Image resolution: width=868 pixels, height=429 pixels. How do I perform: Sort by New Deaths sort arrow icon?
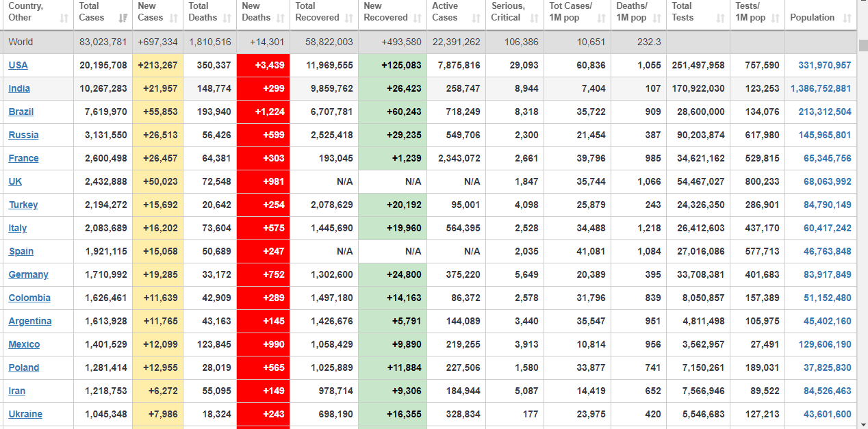[x=281, y=18]
